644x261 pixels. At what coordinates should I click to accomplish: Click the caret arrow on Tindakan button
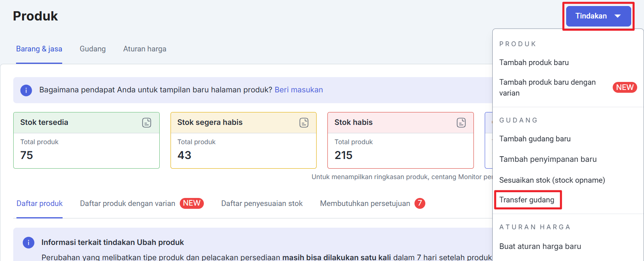click(x=618, y=16)
